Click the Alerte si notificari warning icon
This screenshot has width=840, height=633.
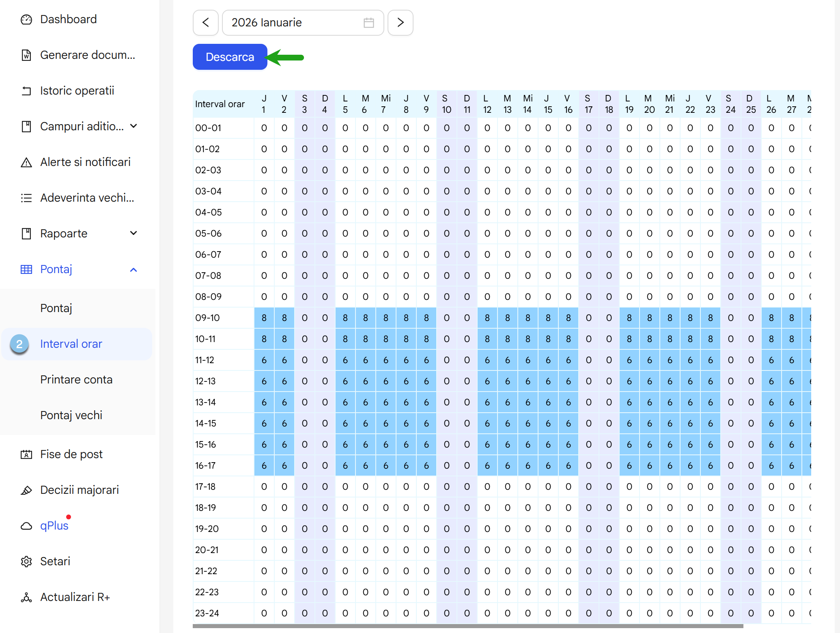click(x=26, y=162)
